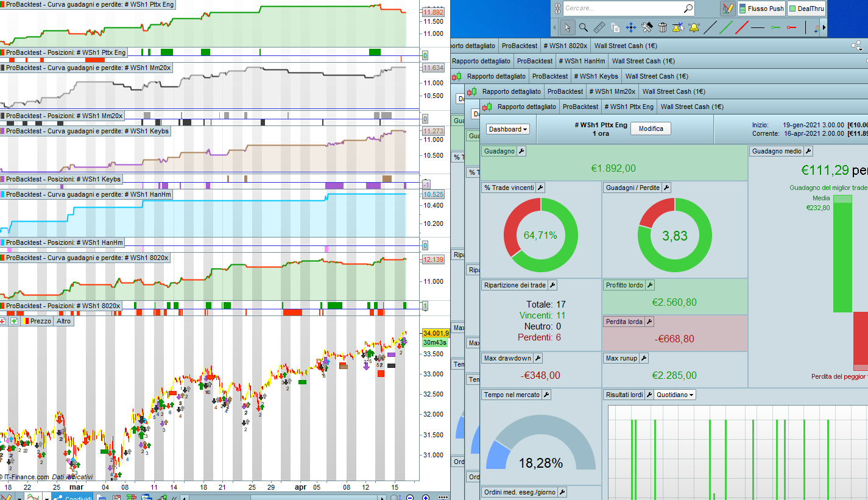Open the Dashboard dropdown
The height and width of the screenshot is (500, 868).
[x=508, y=129]
